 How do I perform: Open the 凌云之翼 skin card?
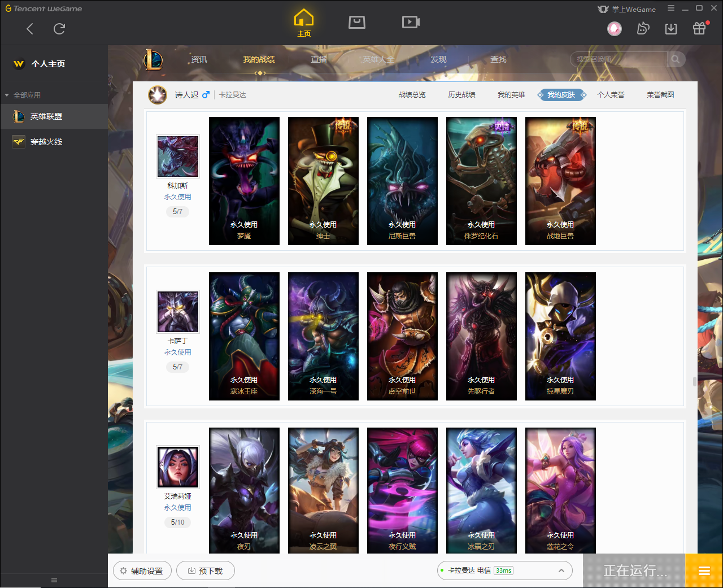(323, 490)
